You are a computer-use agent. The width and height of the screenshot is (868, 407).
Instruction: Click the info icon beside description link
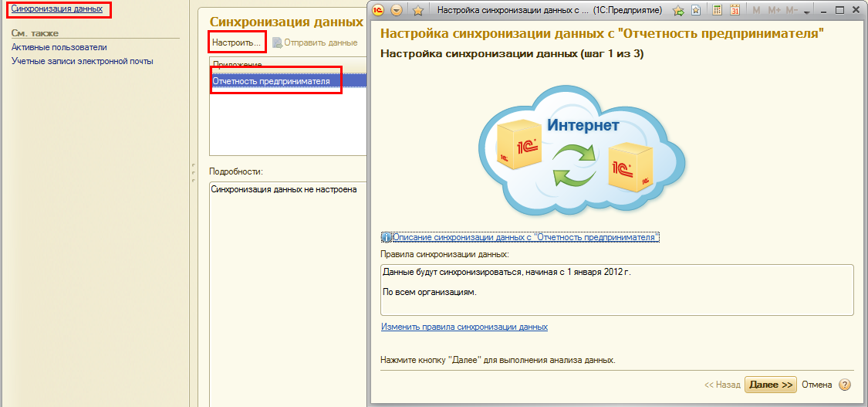387,238
